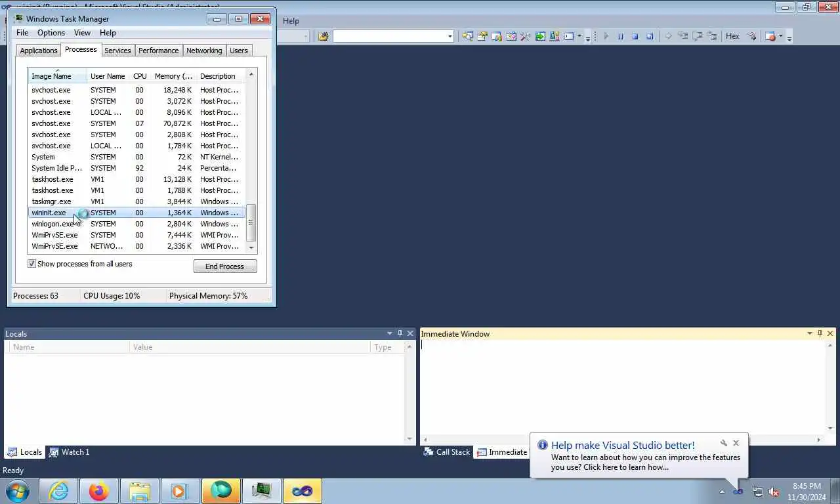
Task: Click the Show Next Statement arrow icon
Action: (668, 36)
